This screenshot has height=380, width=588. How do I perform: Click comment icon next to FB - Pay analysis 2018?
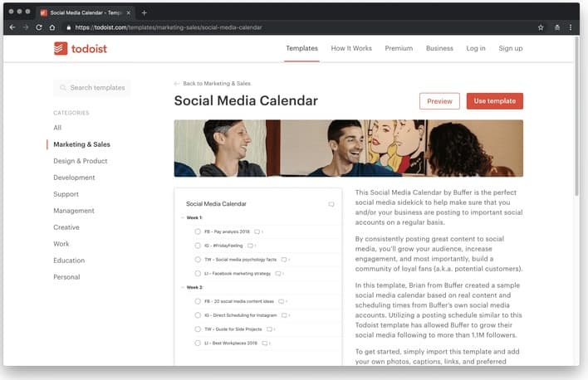pyautogui.click(x=257, y=232)
